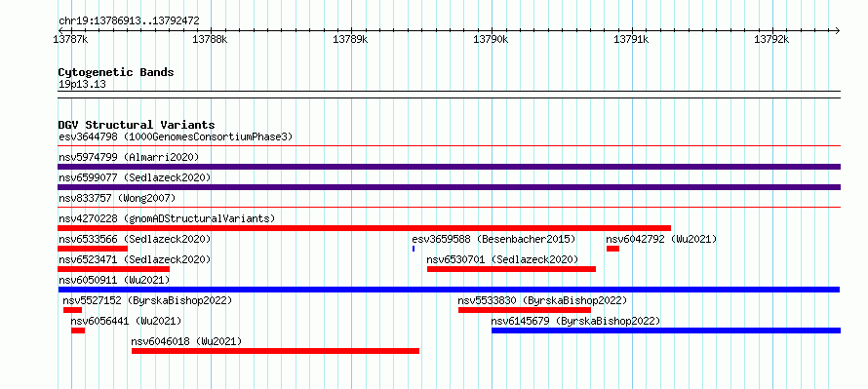
Task: Click the nsv6145679 (ByrskaBishop2022) label
Action: point(575,321)
